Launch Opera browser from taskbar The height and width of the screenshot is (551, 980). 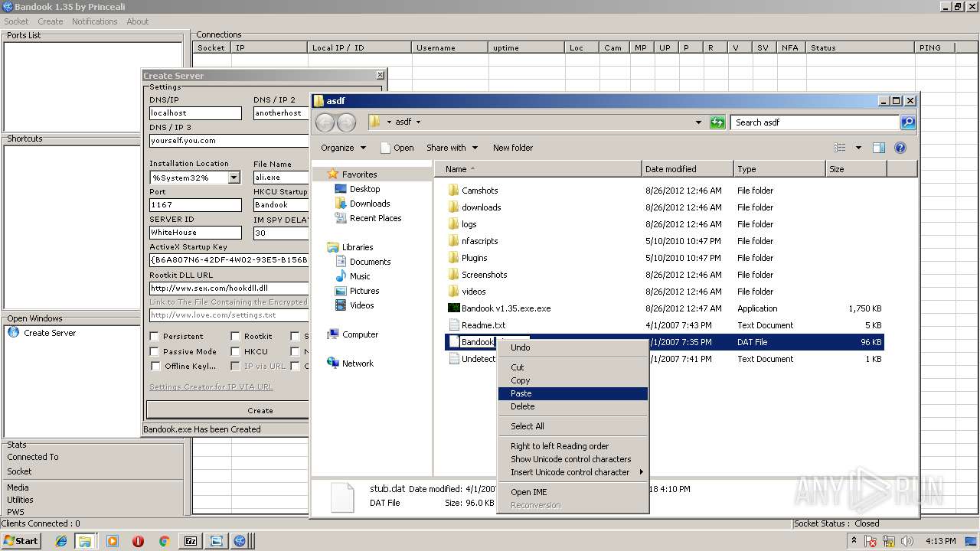[138, 541]
